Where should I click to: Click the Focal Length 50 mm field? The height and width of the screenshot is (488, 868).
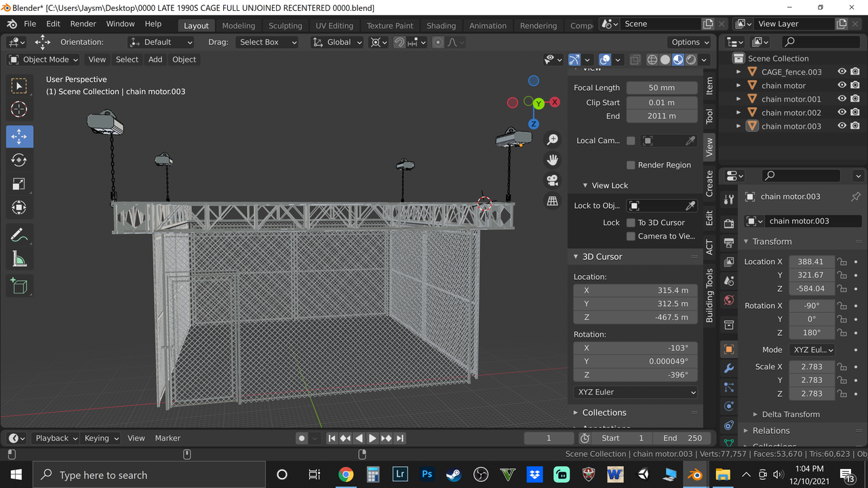click(x=662, y=87)
